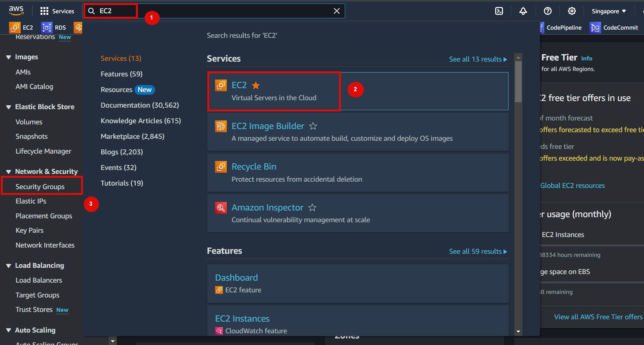644x345 pixels.
Task: Click the EC2 Image Builder icon
Action: pyautogui.click(x=221, y=126)
